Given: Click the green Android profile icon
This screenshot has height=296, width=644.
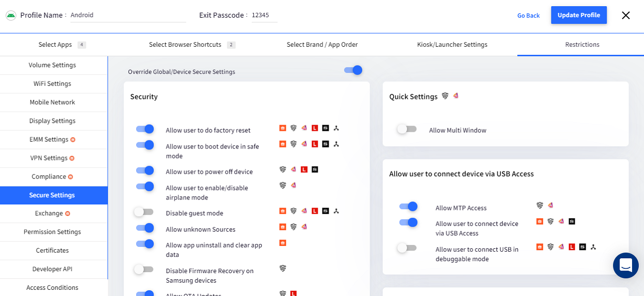Looking at the screenshot, I should (x=11, y=15).
